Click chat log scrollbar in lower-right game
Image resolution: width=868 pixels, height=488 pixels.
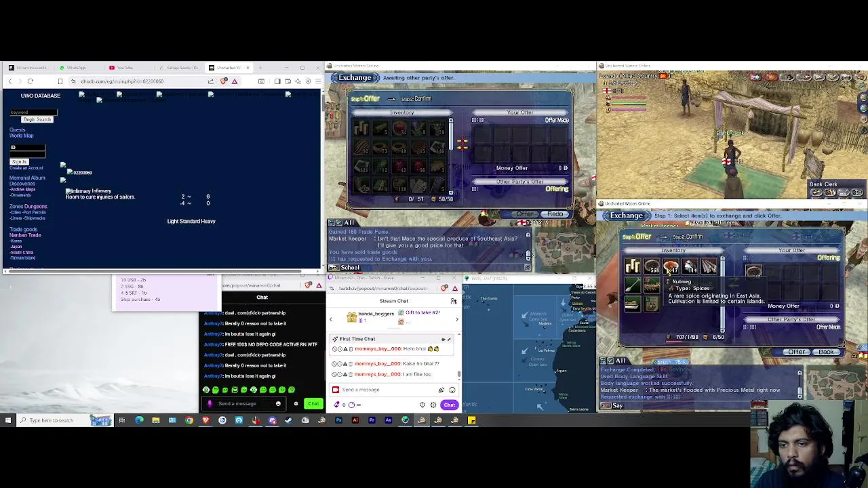click(x=800, y=384)
